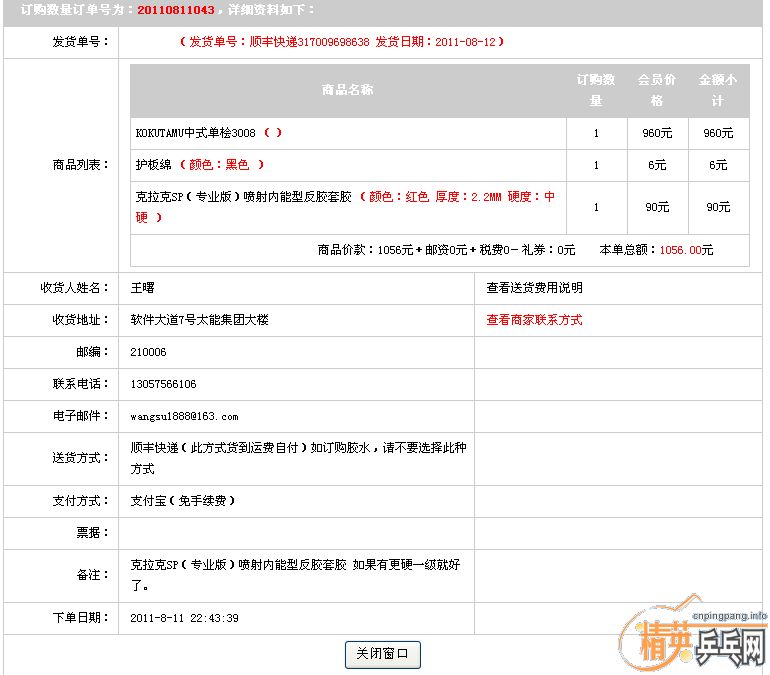
Task: Click the 商品名称 column header
Action: pos(348,89)
